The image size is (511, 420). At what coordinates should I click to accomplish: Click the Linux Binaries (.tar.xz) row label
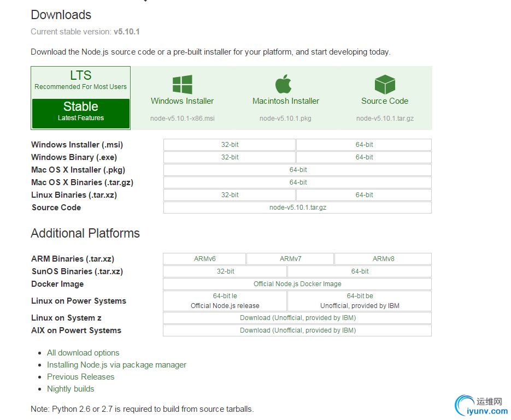[74, 195]
